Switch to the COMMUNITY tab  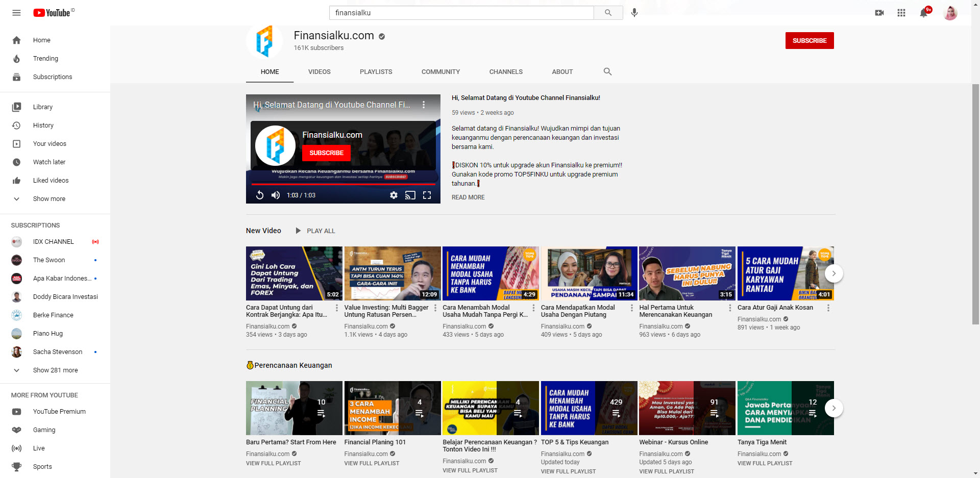[441, 72]
